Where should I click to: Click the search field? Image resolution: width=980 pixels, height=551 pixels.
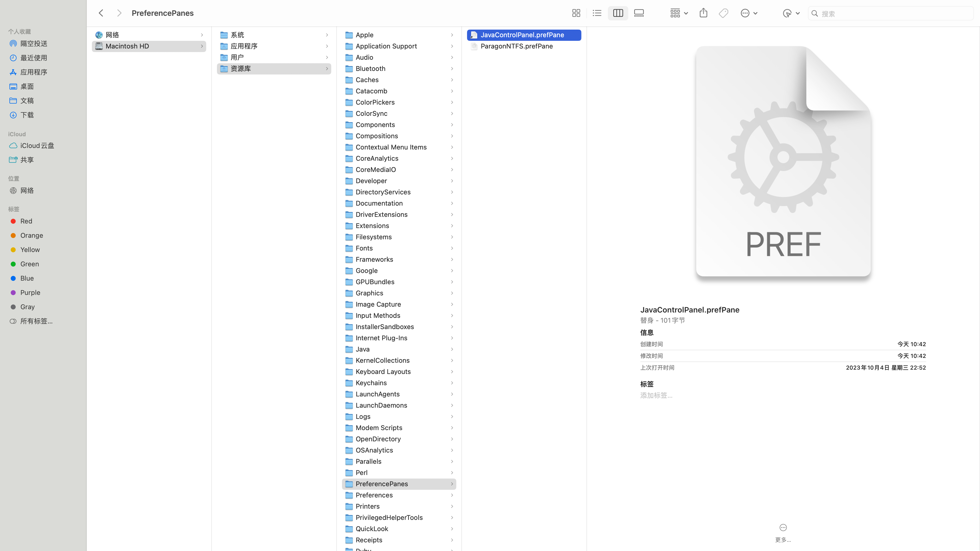[890, 13]
